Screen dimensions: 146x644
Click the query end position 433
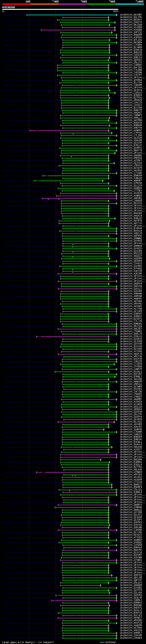(x=115, y=11)
